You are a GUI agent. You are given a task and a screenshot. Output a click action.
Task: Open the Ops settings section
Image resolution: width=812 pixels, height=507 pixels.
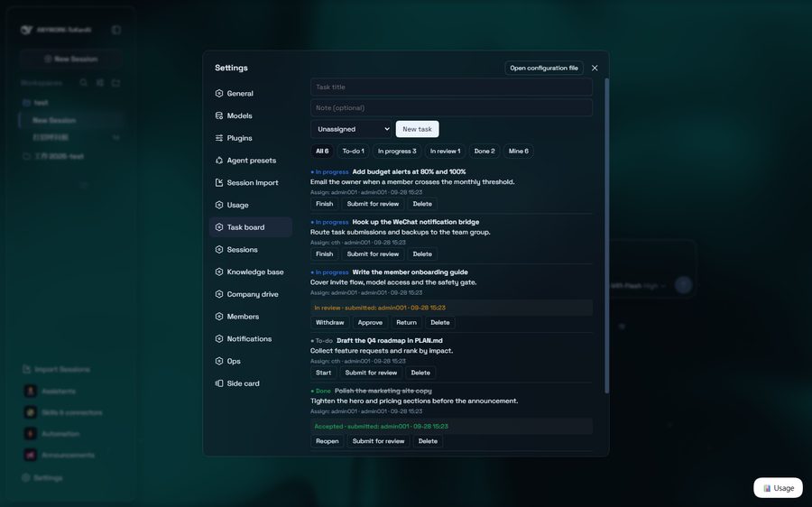click(251, 361)
